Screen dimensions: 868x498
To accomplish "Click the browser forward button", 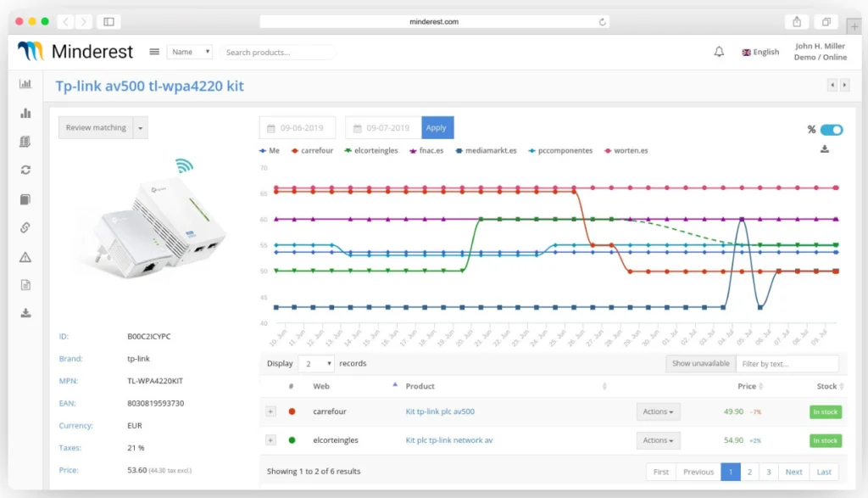I will 84,21.
